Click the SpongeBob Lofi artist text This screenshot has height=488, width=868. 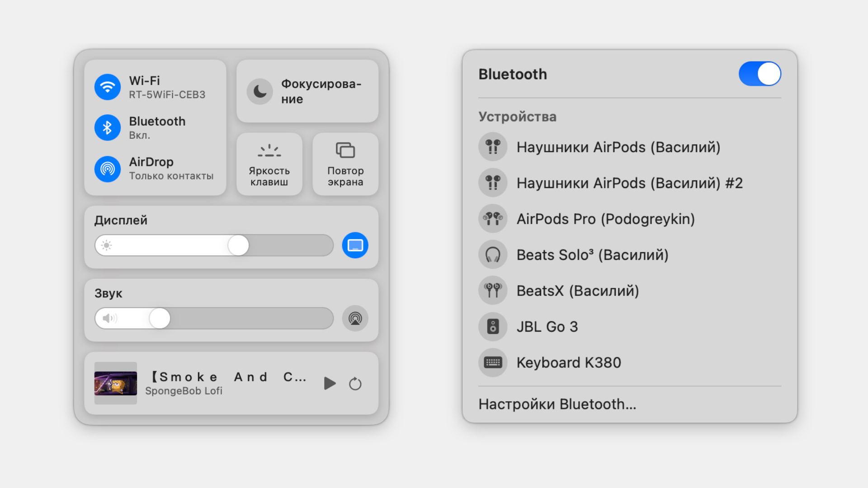click(184, 391)
